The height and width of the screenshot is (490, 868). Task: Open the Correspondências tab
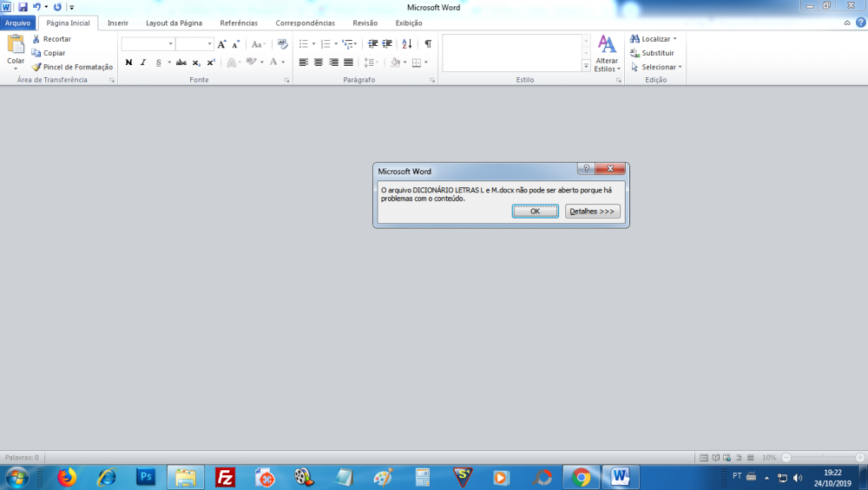coord(305,23)
